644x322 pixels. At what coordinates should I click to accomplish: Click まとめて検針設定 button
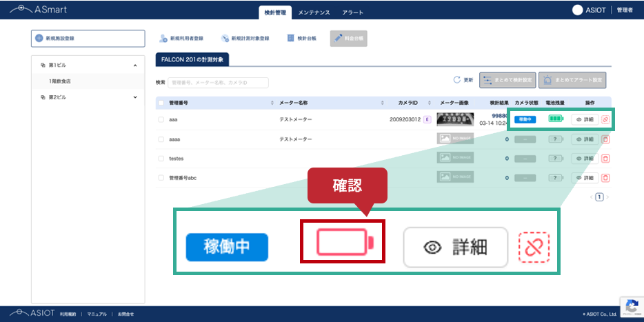(x=507, y=80)
